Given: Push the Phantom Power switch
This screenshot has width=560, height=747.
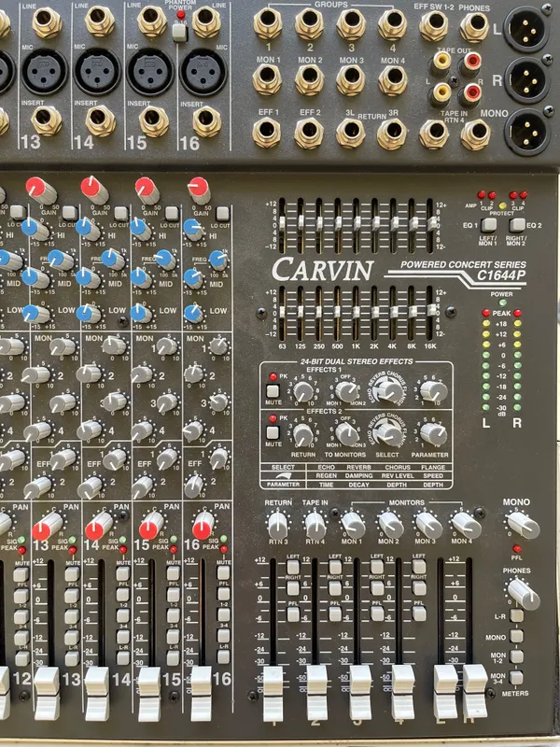Looking at the screenshot, I should [x=179, y=32].
